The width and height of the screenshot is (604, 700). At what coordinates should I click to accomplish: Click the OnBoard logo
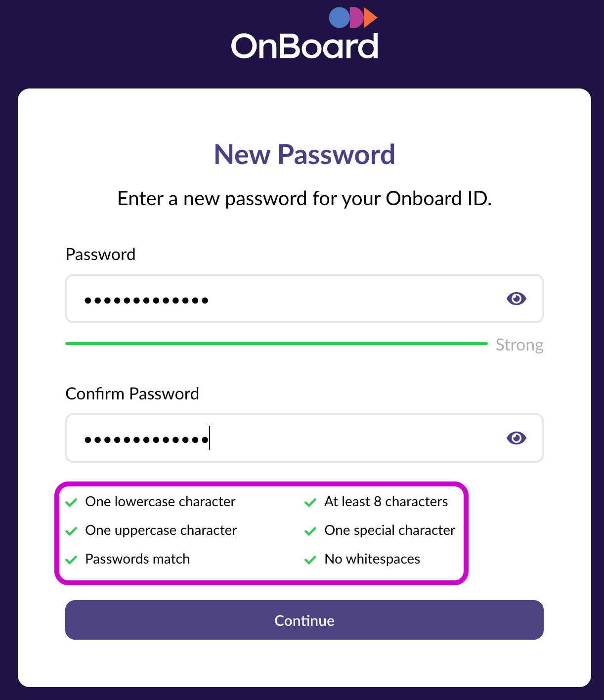point(304,35)
